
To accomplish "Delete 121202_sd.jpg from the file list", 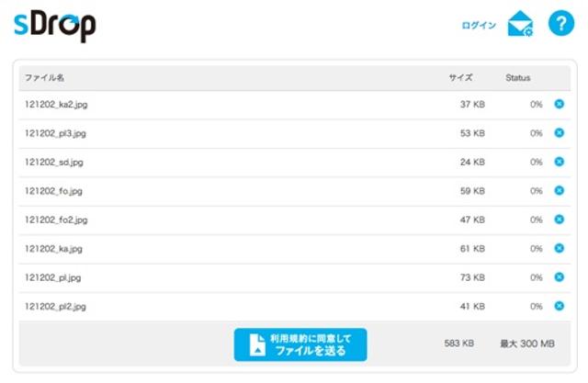I will tap(559, 163).
